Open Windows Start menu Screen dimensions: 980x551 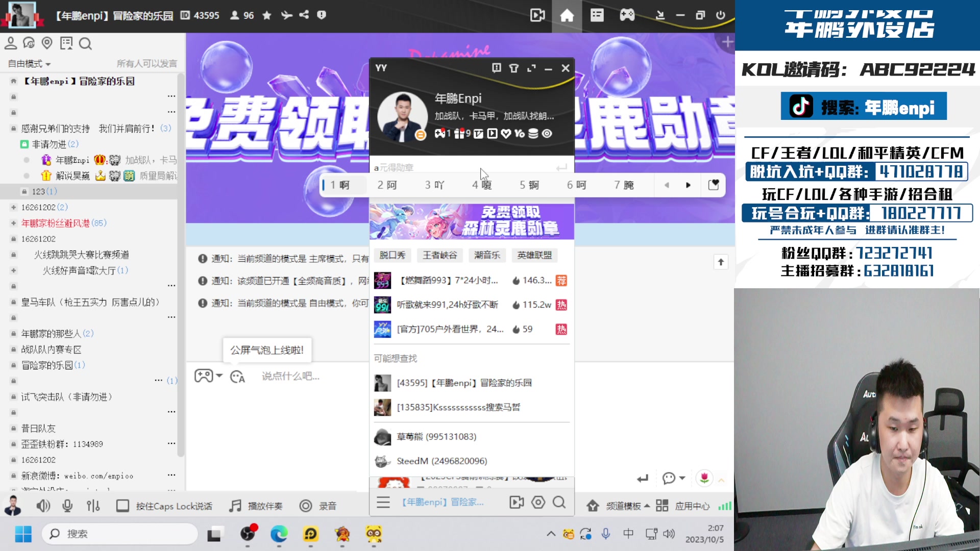pyautogui.click(x=23, y=534)
